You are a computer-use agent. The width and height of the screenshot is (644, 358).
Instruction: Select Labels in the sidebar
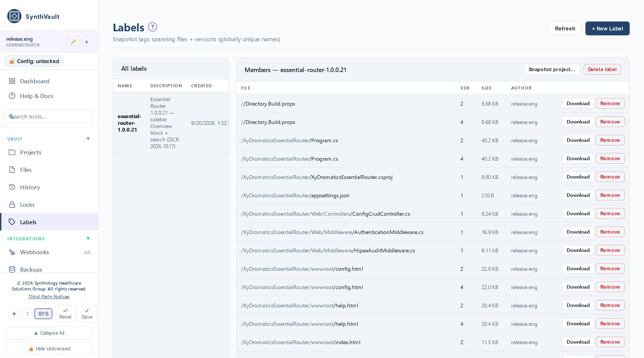[49, 222]
